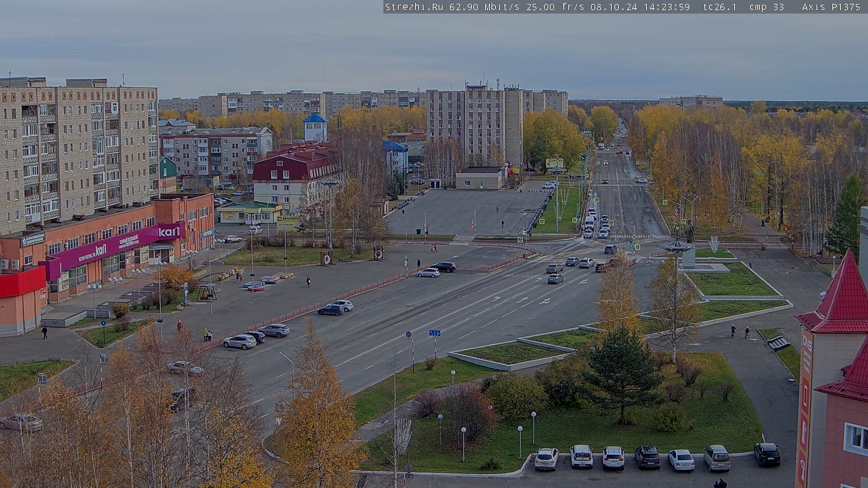868x488 pixels.
Task: Select the Axis P1375 camera model text
Action: point(831,7)
